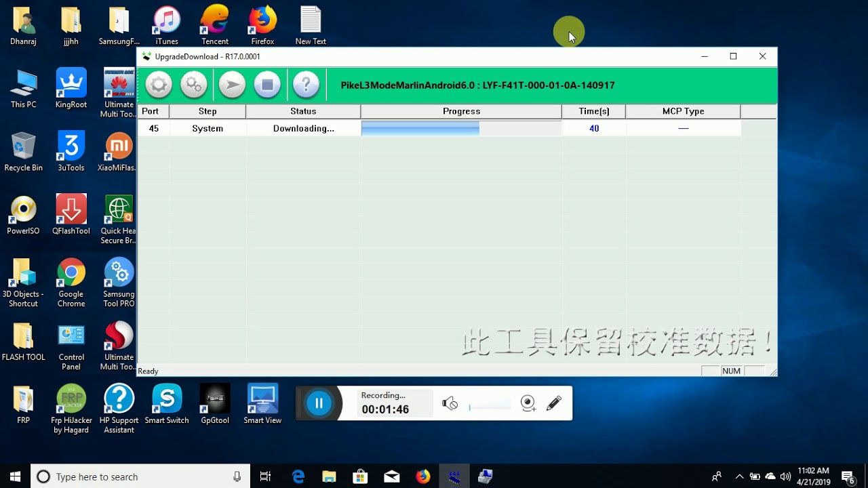Image resolution: width=868 pixels, height=488 pixels.
Task: Click the NUM indicator in status bar
Action: (731, 371)
